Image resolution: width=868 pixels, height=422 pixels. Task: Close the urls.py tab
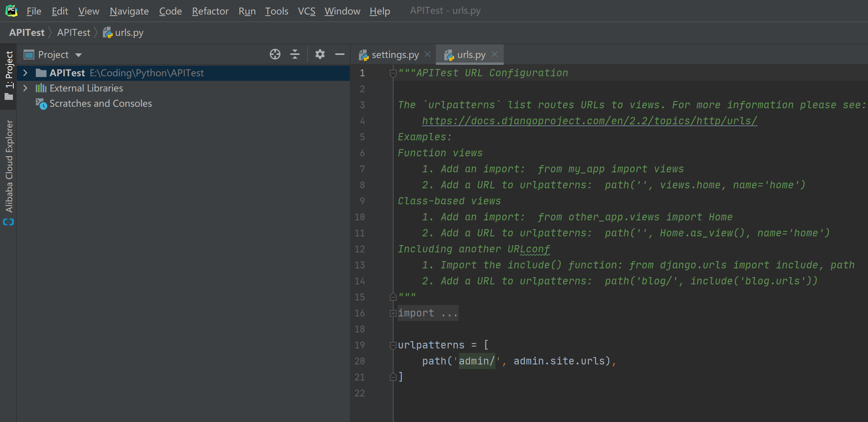coord(495,54)
